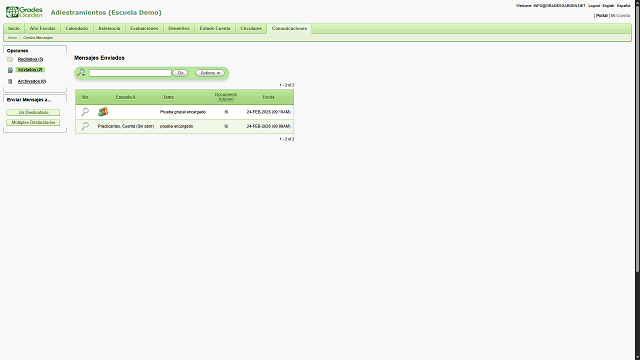View the Prueba grupal encargado message
The width and height of the screenshot is (640, 360).
pos(85,111)
